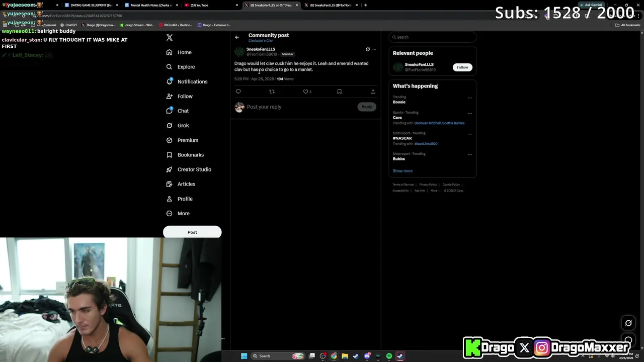Click the floating Grok button at bottom right

(628, 323)
